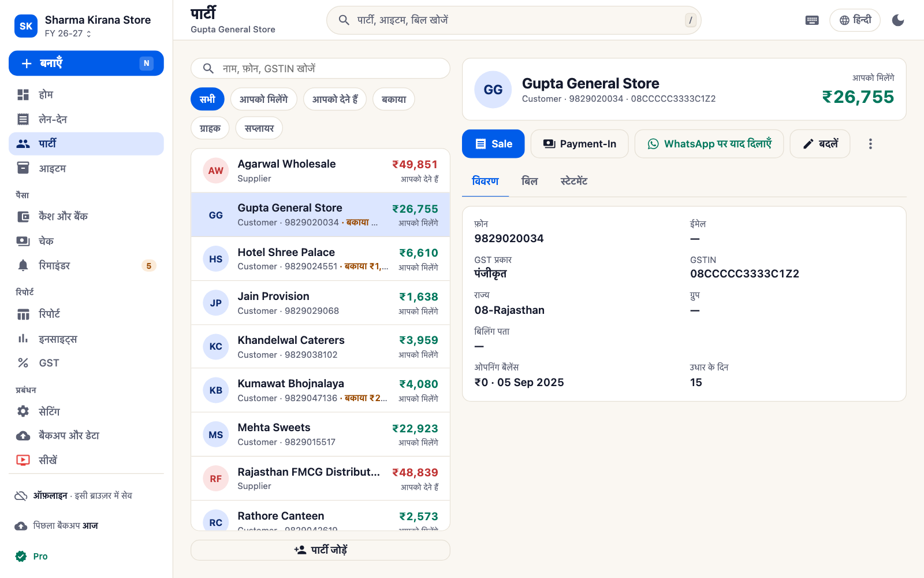Open keyboard shortcuts icon in header
Screen dimensions: 924x578
(x=812, y=20)
